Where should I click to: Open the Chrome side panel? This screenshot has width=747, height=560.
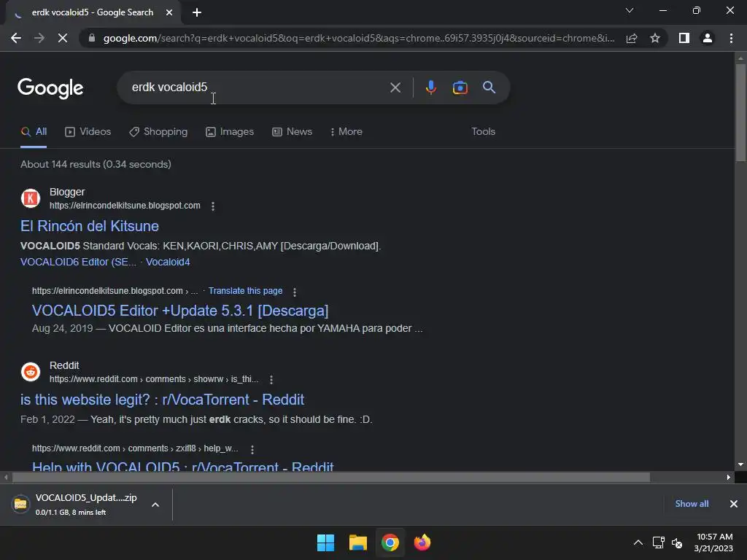[684, 38]
